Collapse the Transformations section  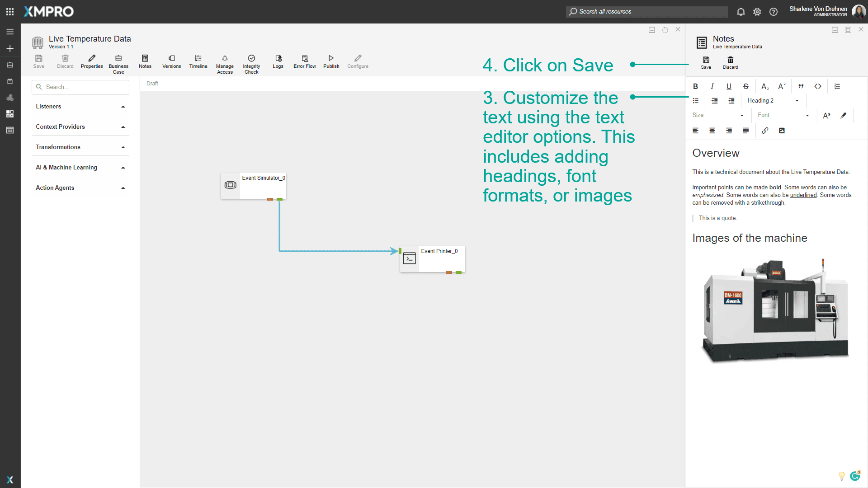123,146
